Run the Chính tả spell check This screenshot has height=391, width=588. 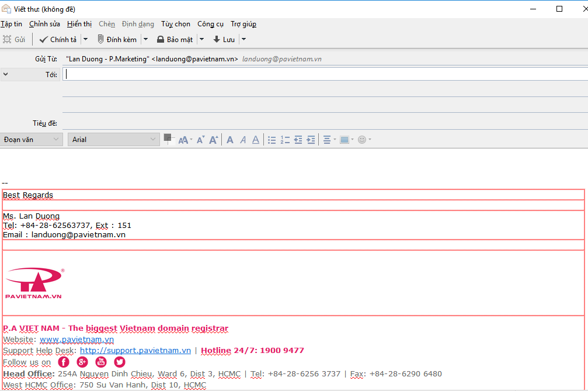(58, 39)
